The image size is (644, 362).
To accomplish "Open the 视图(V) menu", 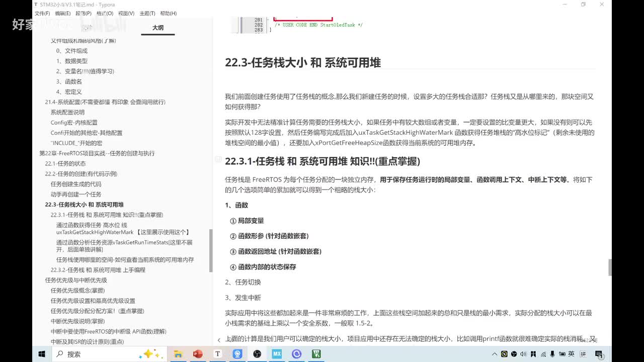I will point(126,14).
